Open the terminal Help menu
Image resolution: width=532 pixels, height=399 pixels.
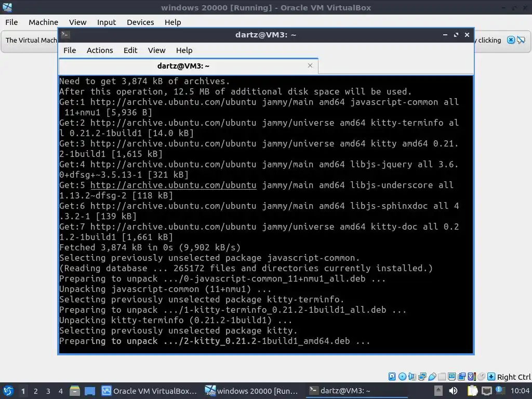[x=184, y=50]
